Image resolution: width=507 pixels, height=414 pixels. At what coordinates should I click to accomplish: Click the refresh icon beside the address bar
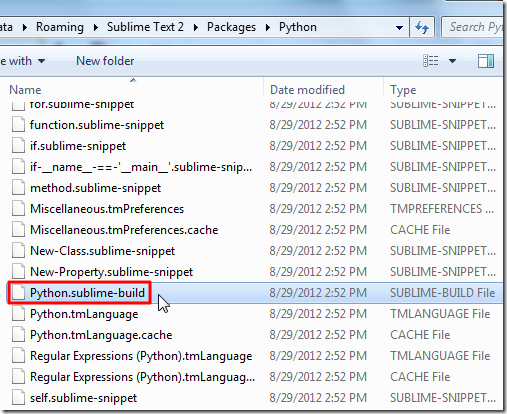point(422,27)
